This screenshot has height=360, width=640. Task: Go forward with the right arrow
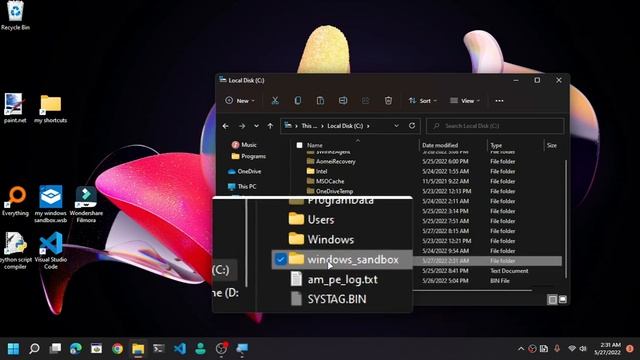[x=242, y=126]
